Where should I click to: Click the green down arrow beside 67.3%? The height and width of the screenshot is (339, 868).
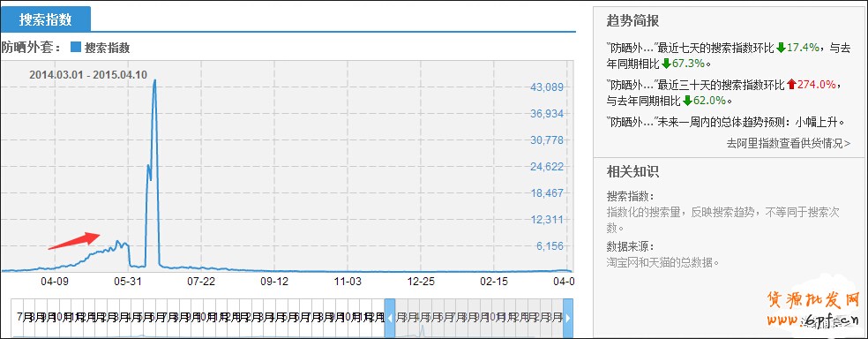(x=666, y=64)
